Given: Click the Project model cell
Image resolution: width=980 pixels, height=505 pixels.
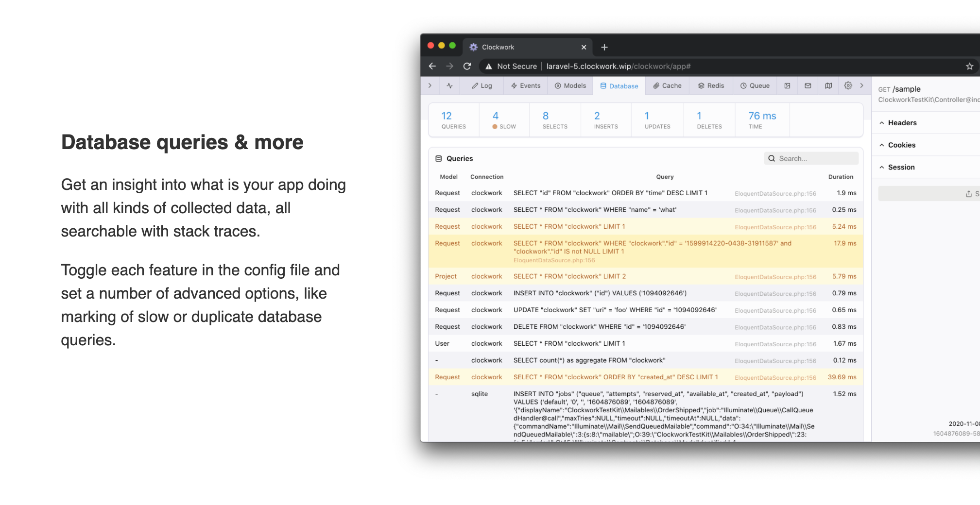Looking at the screenshot, I should point(446,276).
